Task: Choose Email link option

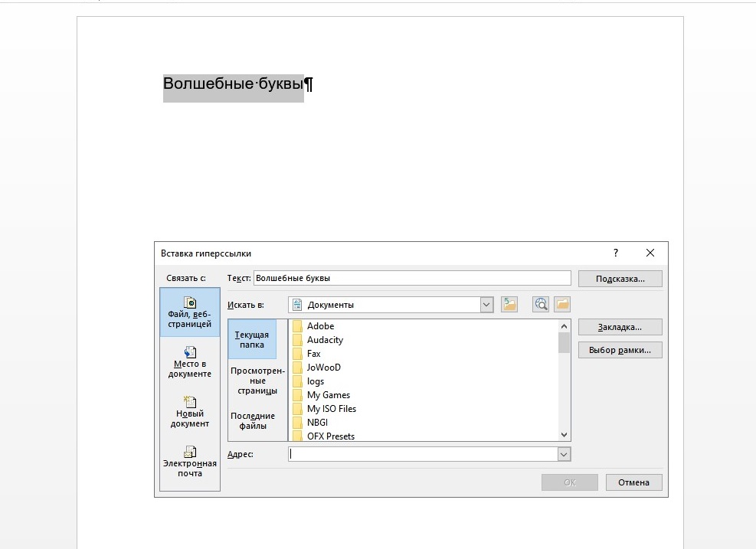Action: 189,462
